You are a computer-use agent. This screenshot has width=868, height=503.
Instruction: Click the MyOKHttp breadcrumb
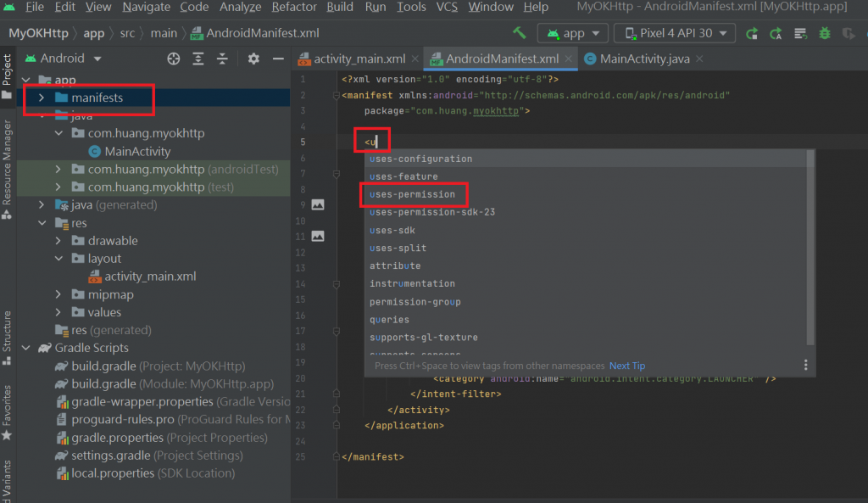click(x=38, y=33)
